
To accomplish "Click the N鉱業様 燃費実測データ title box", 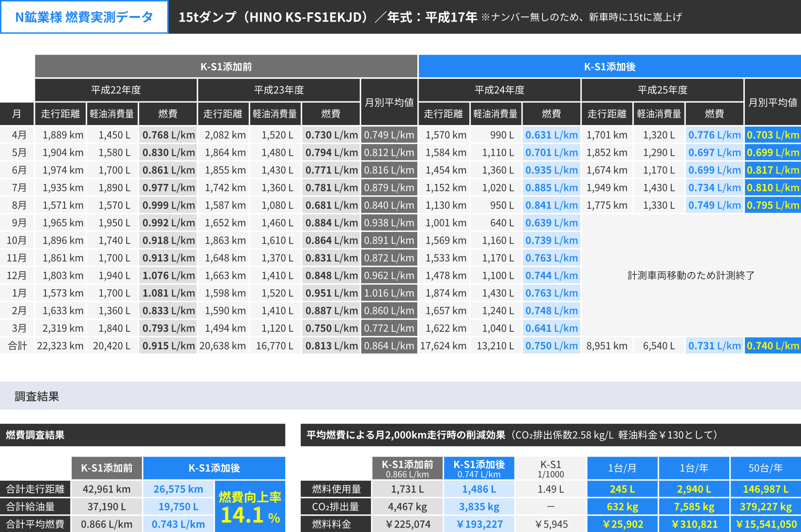I will (84, 17).
